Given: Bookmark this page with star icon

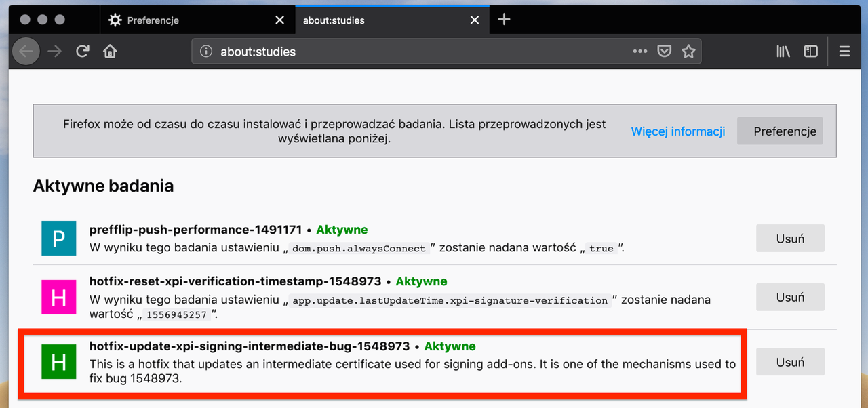Looking at the screenshot, I should click(689, 52).
